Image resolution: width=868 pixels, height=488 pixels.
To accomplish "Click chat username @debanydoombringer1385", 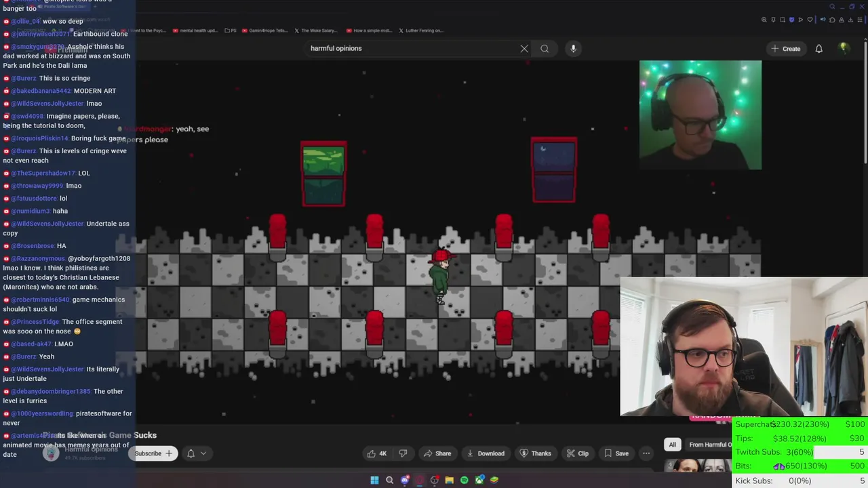I will pyautogui.click(x=50, y=392).
